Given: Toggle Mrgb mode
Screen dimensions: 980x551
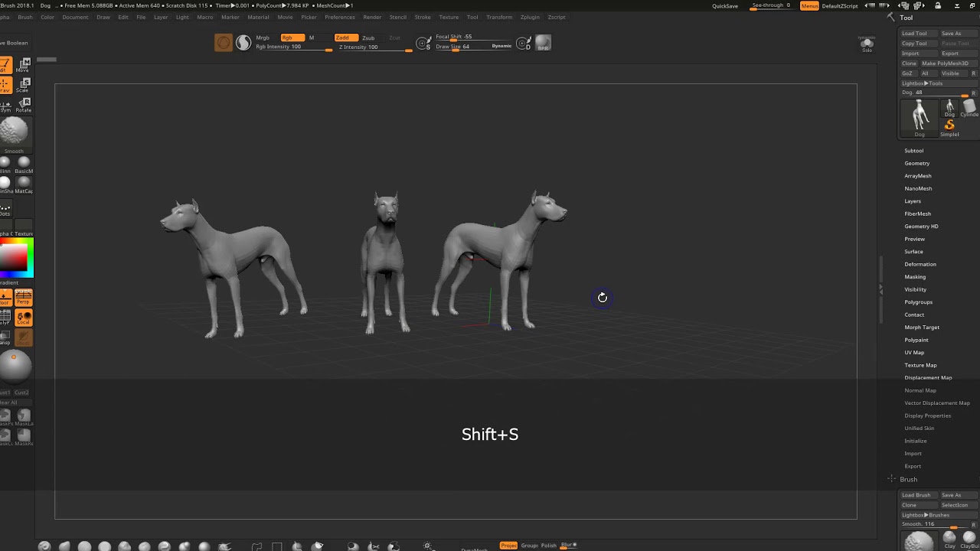Looking at the screenshot, I should (x=263, y=37).
